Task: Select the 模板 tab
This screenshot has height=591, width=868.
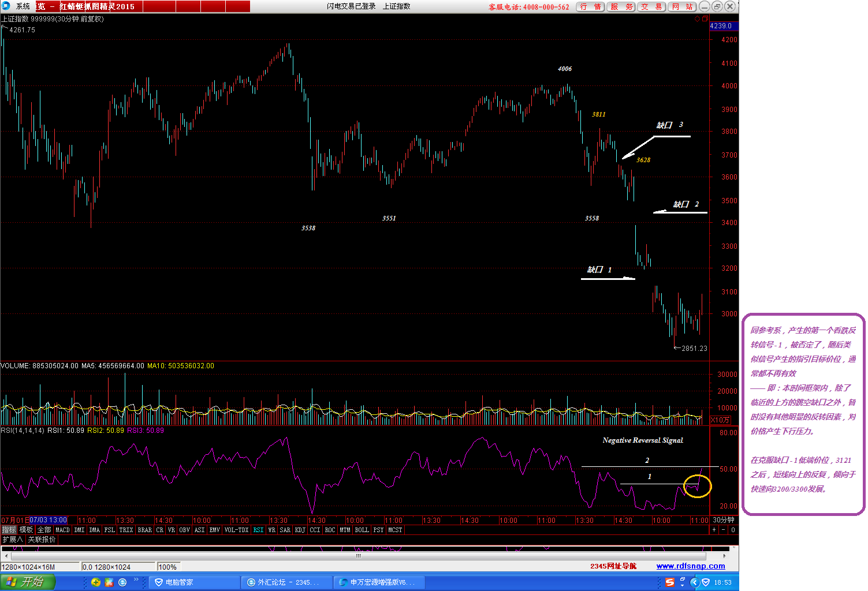Action: click(x=26, y=530)
